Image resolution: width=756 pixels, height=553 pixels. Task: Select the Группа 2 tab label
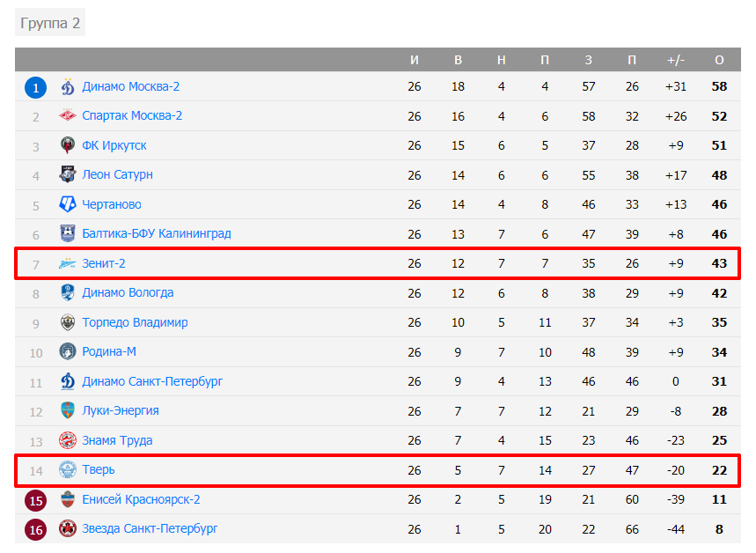[50, 23]
